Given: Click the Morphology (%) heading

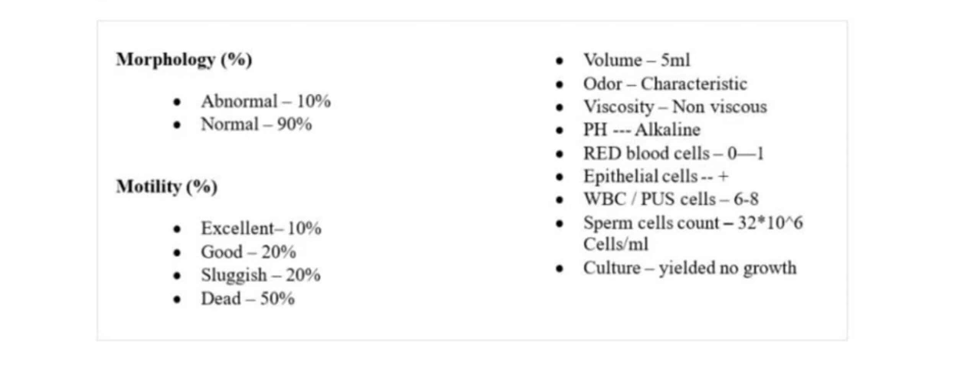Looking at the screenshot, I should point(184,60).
